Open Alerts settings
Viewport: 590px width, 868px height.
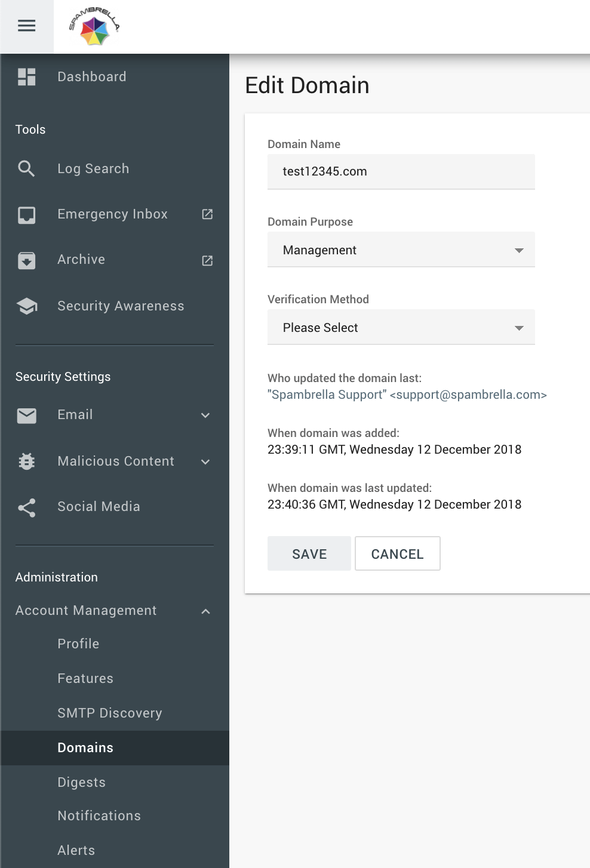(76, 851)
